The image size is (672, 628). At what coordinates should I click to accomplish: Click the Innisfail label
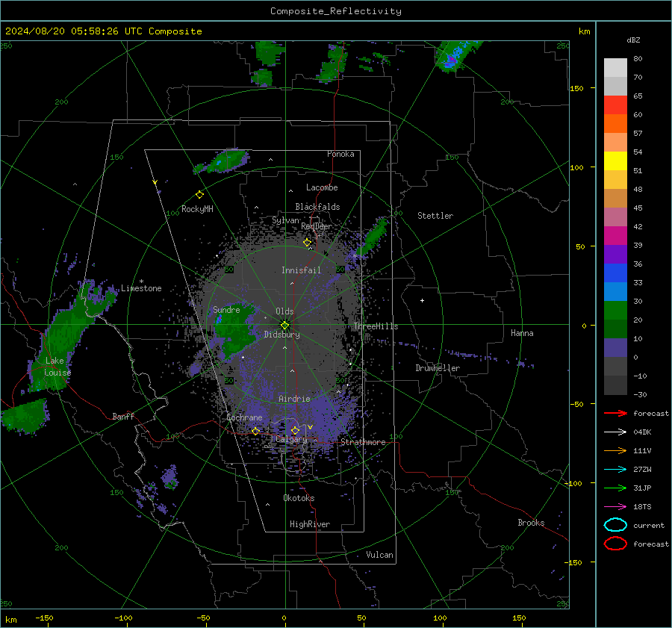pyautogui.click(x=301, y=270)
